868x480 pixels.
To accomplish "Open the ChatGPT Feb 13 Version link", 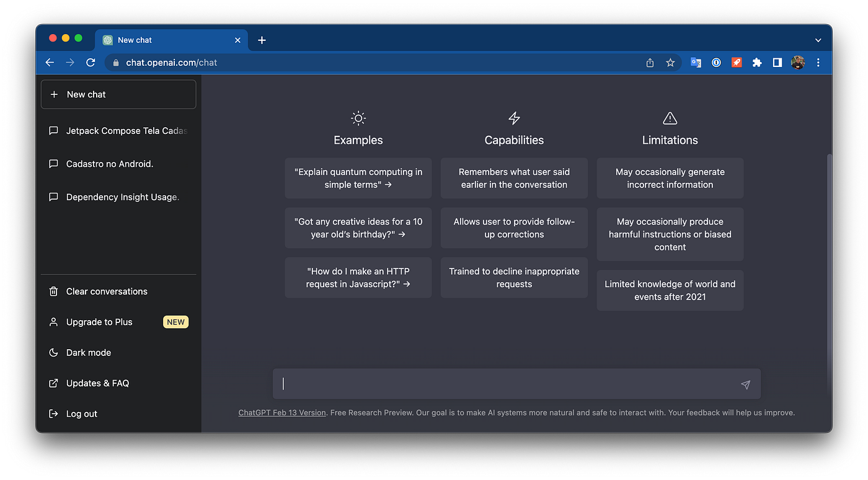I will tap(282, 412).
